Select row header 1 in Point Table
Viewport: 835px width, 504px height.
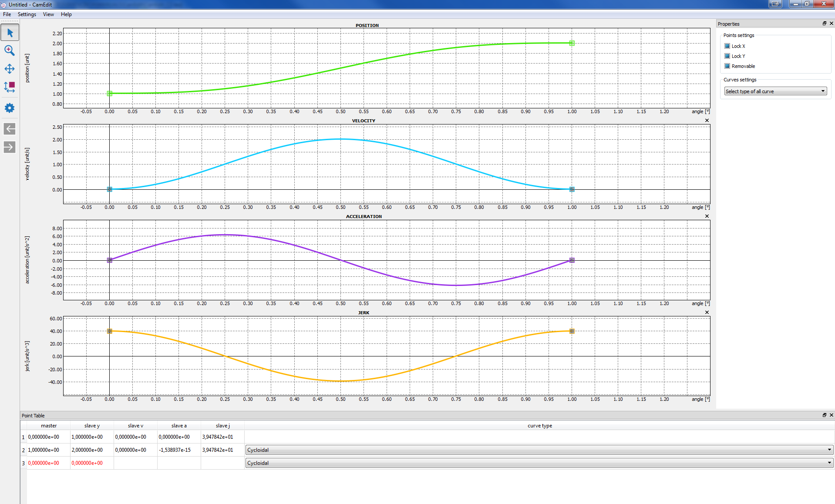[24, 437]
